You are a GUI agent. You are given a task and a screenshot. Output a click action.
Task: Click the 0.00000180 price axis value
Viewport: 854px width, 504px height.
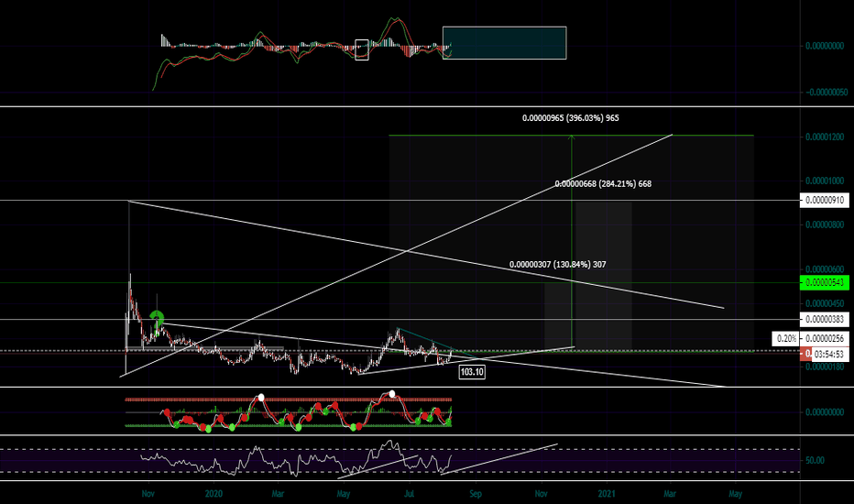[x=825, y=367]
